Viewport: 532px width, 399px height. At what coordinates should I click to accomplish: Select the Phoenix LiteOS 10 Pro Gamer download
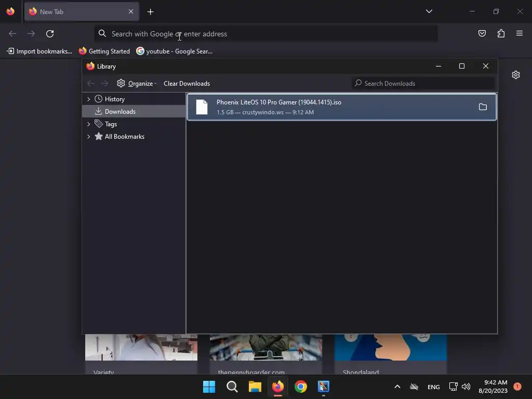click(342, 107)
